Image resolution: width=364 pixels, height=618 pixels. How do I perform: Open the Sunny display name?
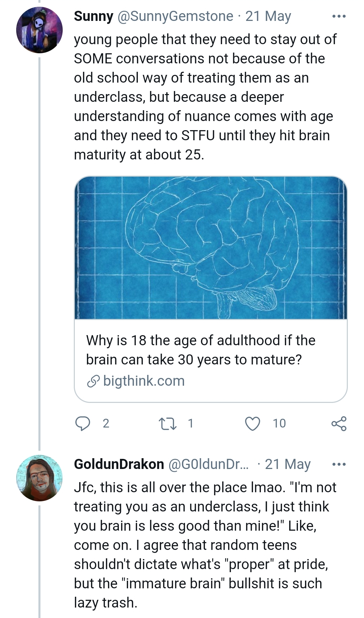click(x=94, y=16)
